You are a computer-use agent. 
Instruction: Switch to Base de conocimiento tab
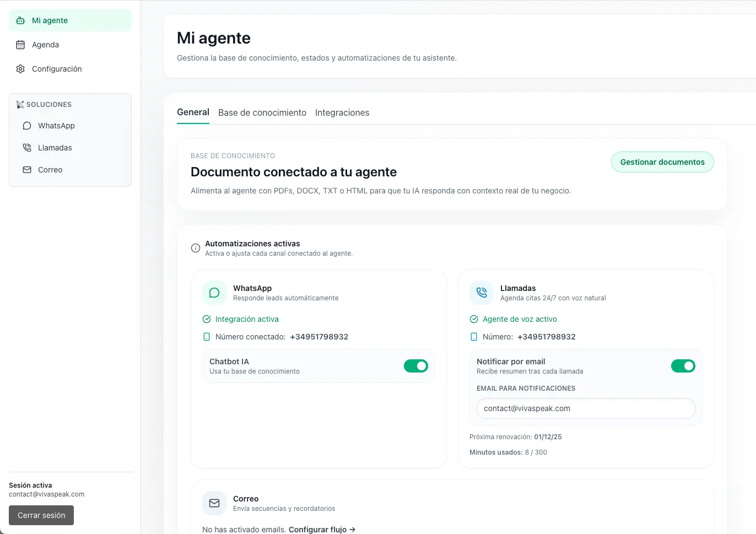pyautogui.click(x=262, y=112)
